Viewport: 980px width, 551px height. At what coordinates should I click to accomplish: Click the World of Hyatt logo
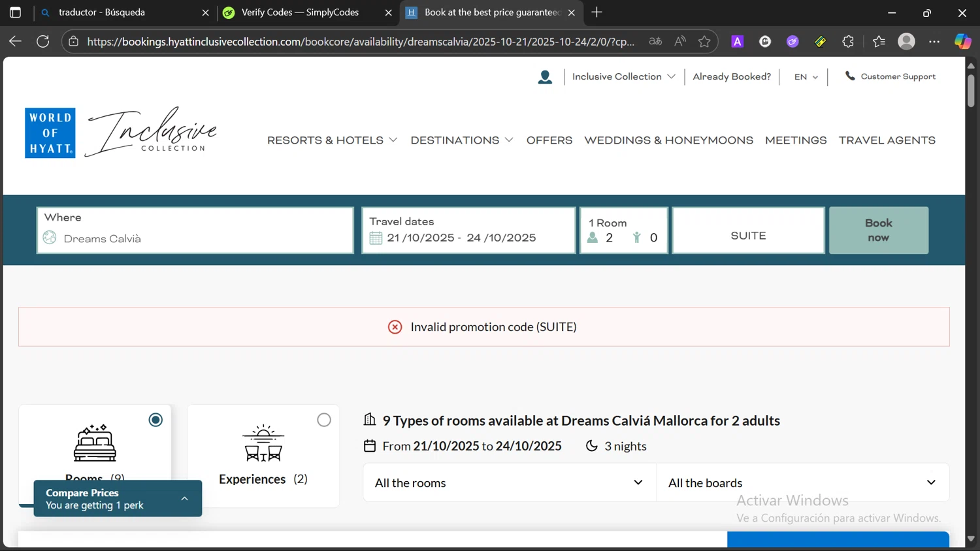[x=50, y=133]
